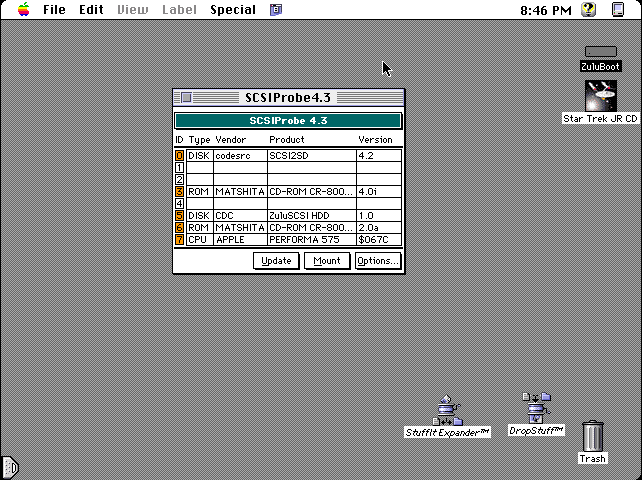Click SCSI ID 5 indicator
Image resolution: width=642 pixels, height=480 pixels.
tap(179, 215)
